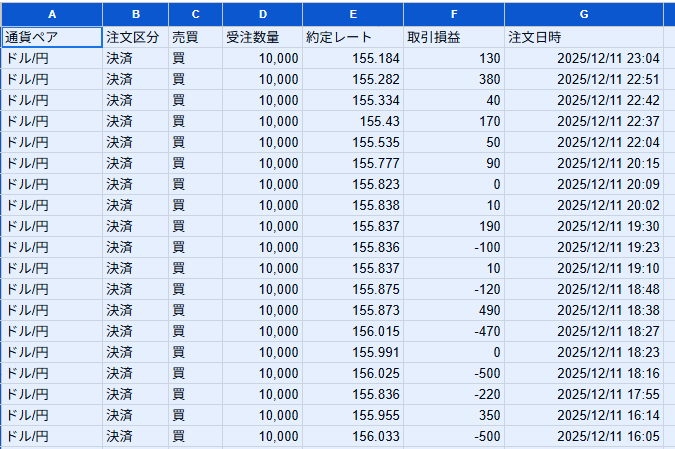The height and width of the screenshot is (449, 675).
Task: Select the 売買 header cell
Action: (195, 37)
